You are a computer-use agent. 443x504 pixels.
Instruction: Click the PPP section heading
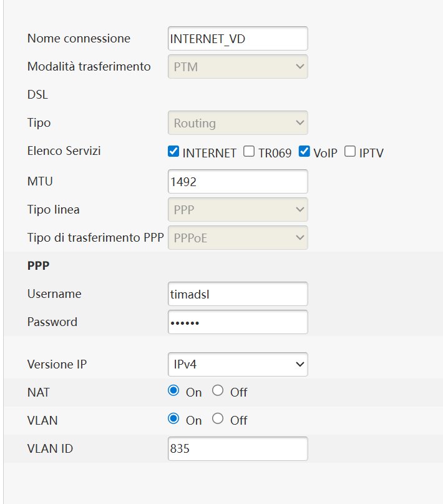pos(39,265)
